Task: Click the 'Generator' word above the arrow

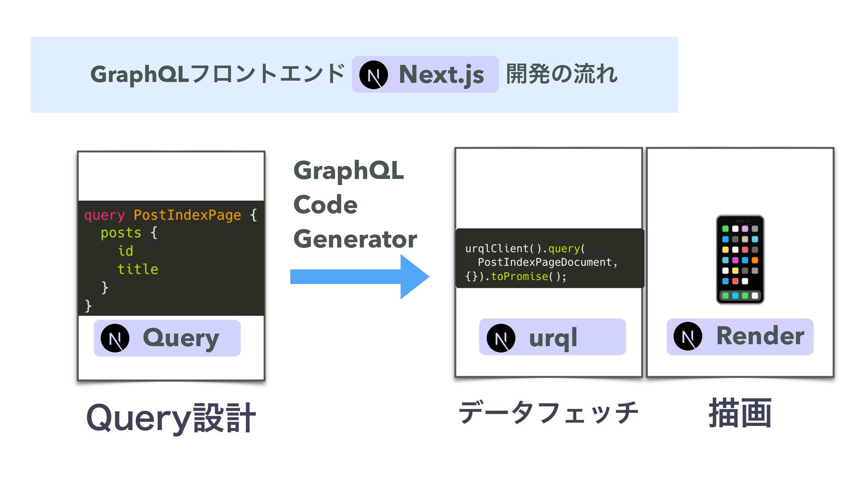Action: 355,239
